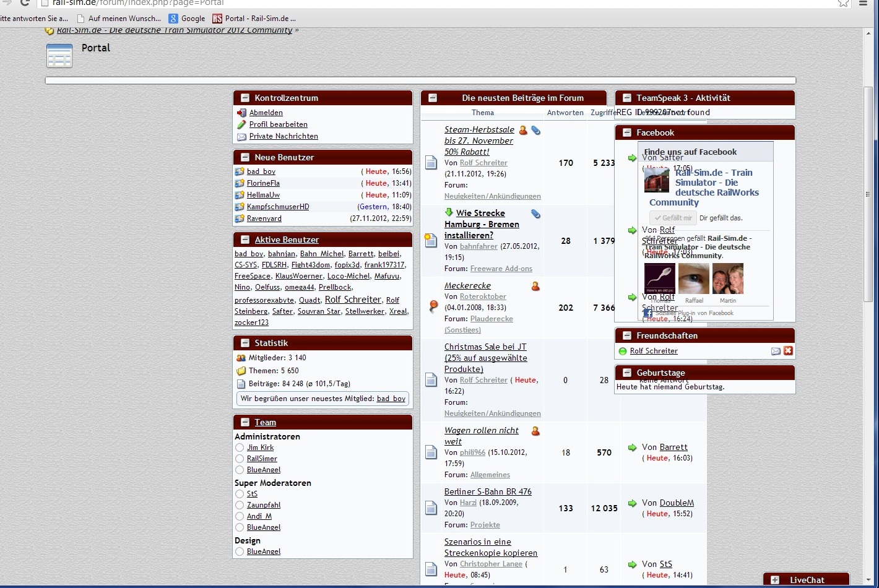Open the Meckerecke thread
This screenshot has height=588, width=879.
click(467, 285)
